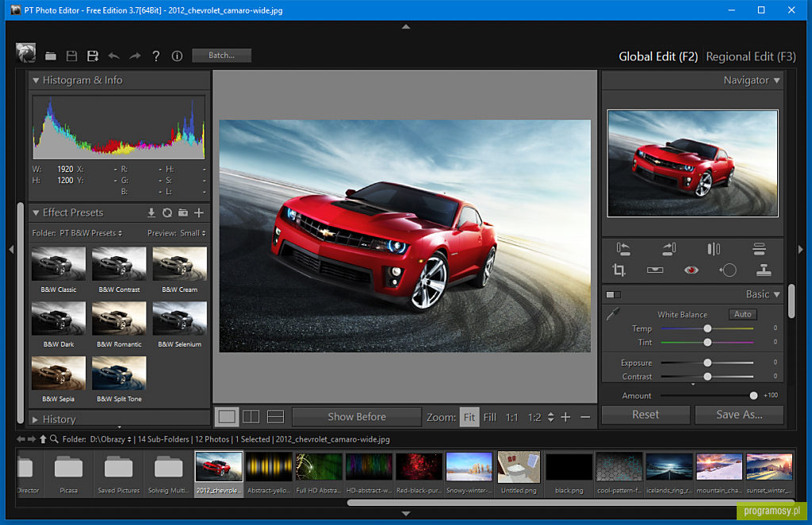
Task: Click the PT Photo Editor logo icon
Action: [26, 53]
